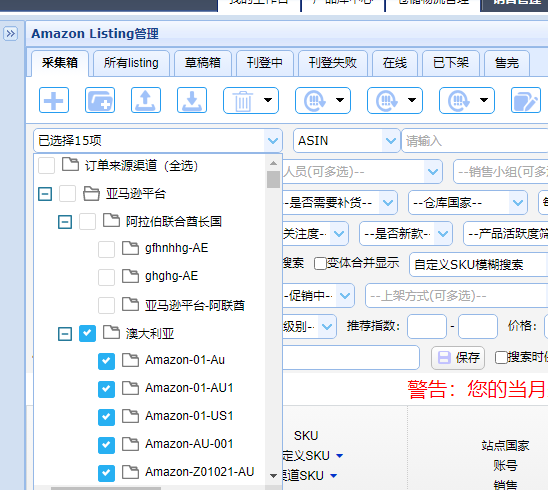
Task: Check the gfhnhhg-AE checkbox
Action: click(x=106, y=249)
